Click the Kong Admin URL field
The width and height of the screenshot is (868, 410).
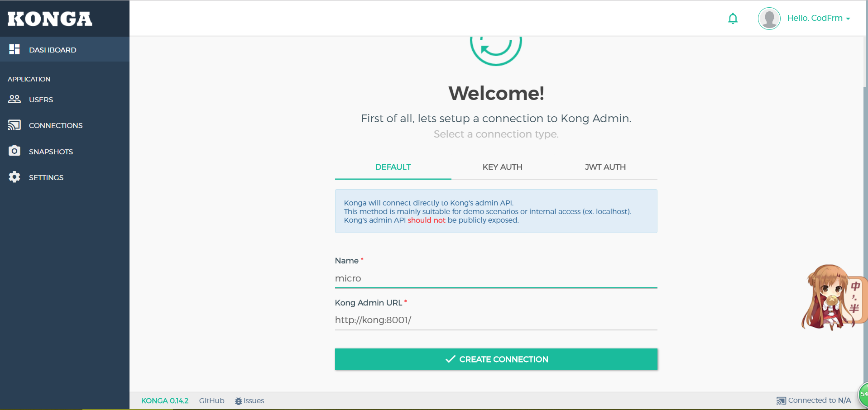point(496,320)
